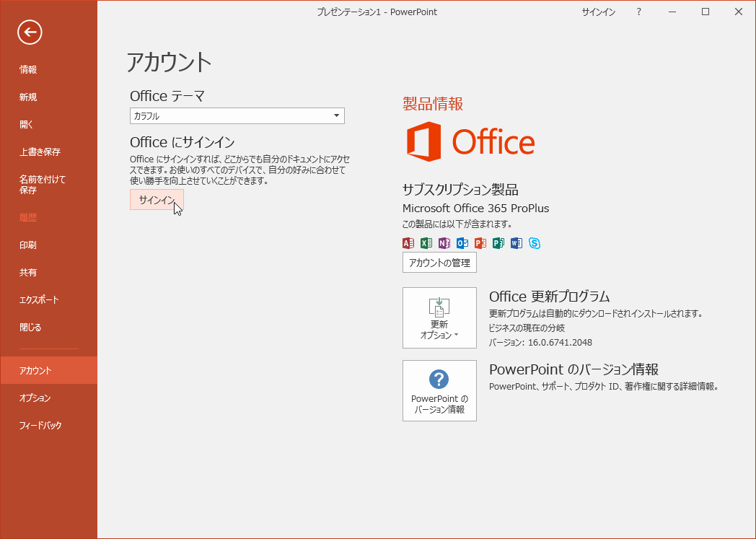Image resolution: width=756 pixels, height=539 pixels.
Task: Select 開く in the sidebar
Action: [49, 124]
